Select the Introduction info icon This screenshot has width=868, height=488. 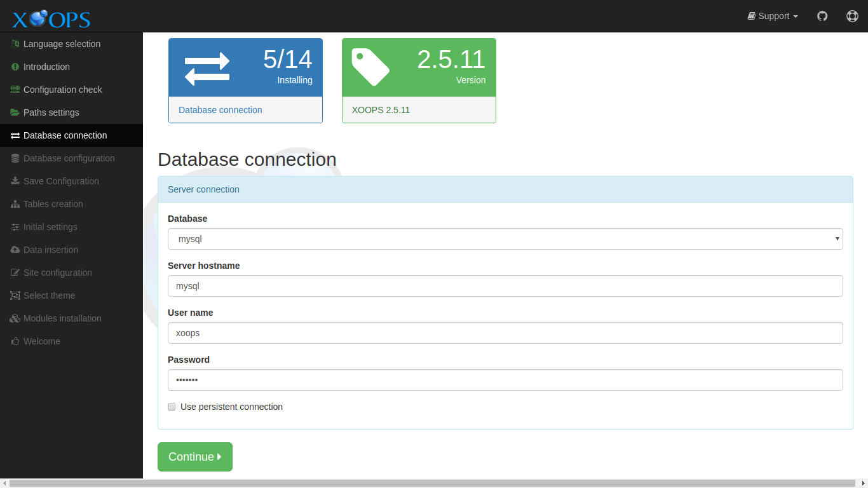(14, 67)
